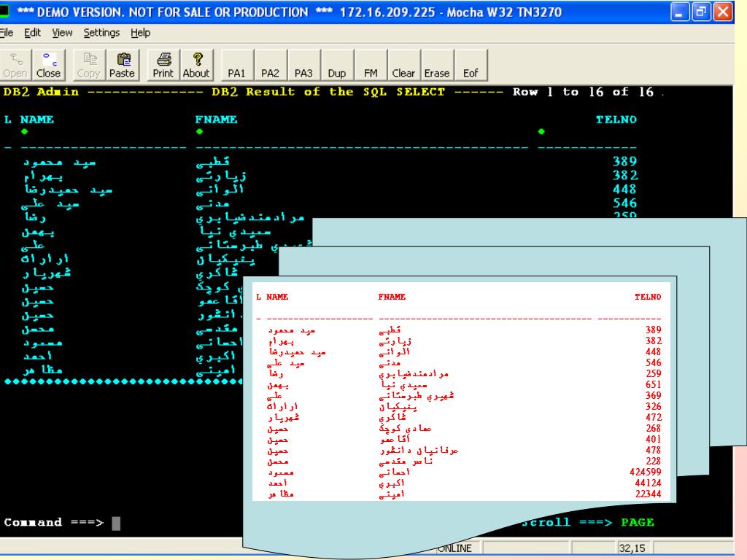Click the "Row 1 to 16 of 16" indicator

[583, 91]
